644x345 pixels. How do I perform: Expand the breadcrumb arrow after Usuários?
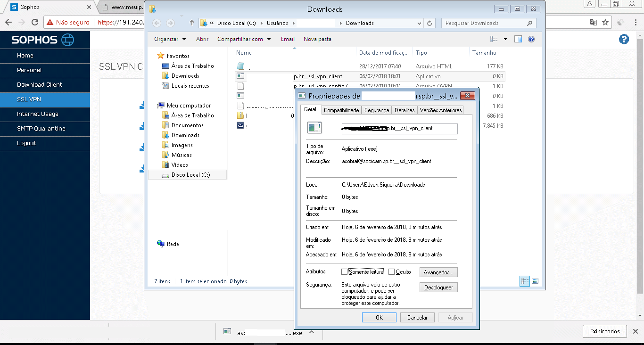[293, 23]
